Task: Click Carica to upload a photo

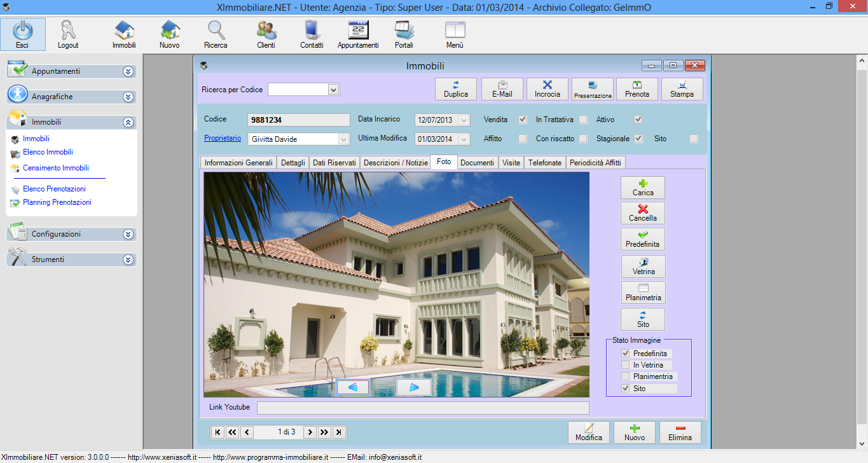Action: point(643,188)
